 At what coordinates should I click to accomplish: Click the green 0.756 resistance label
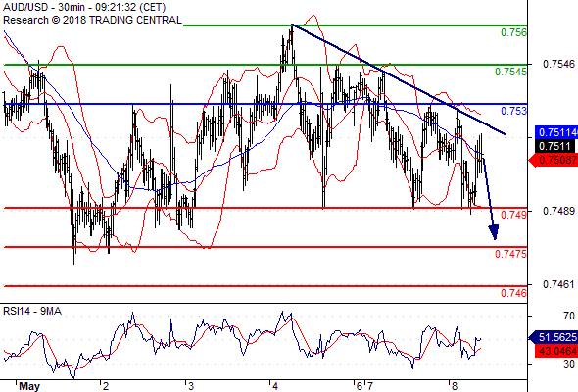click(513, 32)
